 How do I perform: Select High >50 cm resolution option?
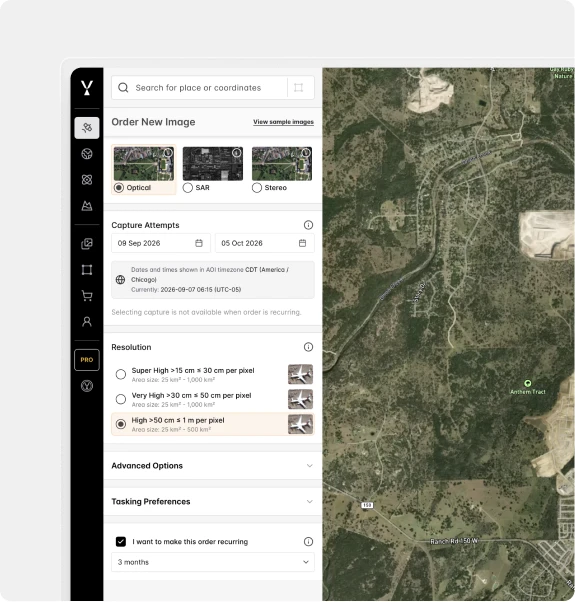coord(121,424)
